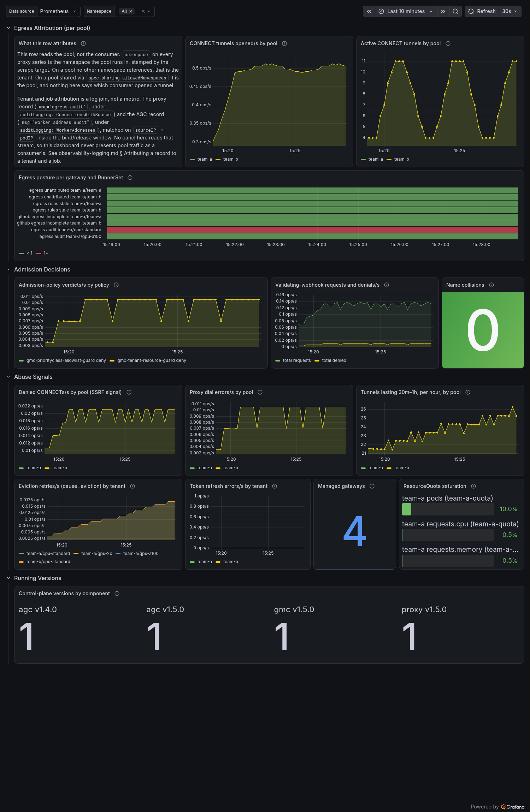
Task: Collapse the Abuse Signals row
Action: pos(8,377)
